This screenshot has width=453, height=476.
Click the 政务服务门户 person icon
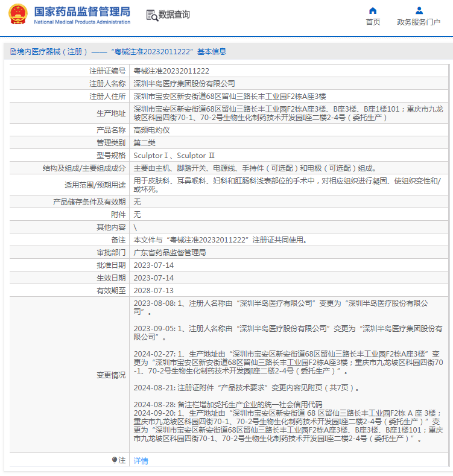tap(419, 11)
